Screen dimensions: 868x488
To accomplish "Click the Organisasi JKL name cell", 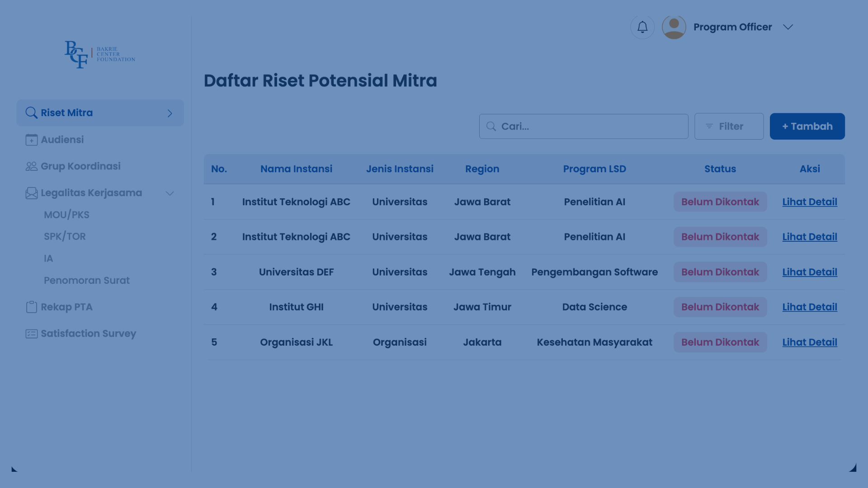I will pos(296,342).
